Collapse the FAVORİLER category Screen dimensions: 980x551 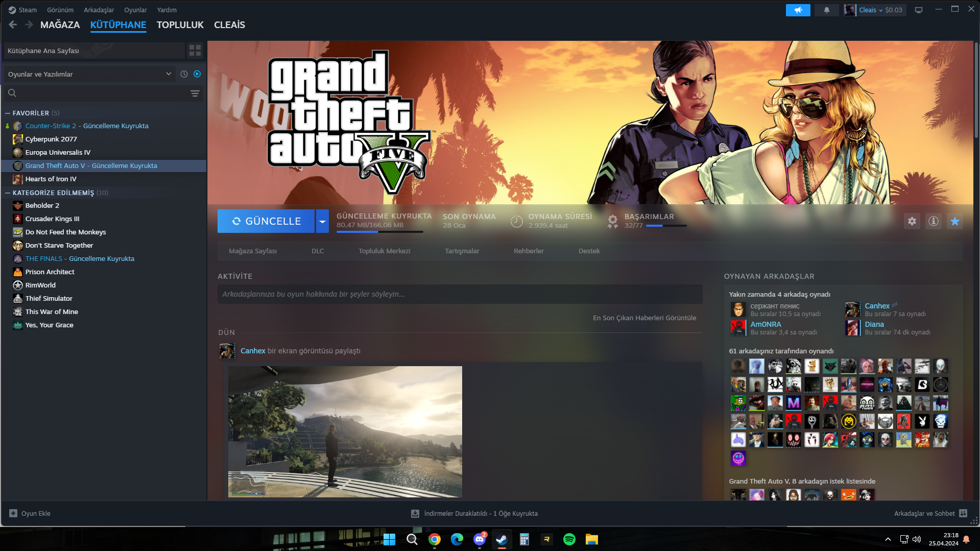[8, 113]
